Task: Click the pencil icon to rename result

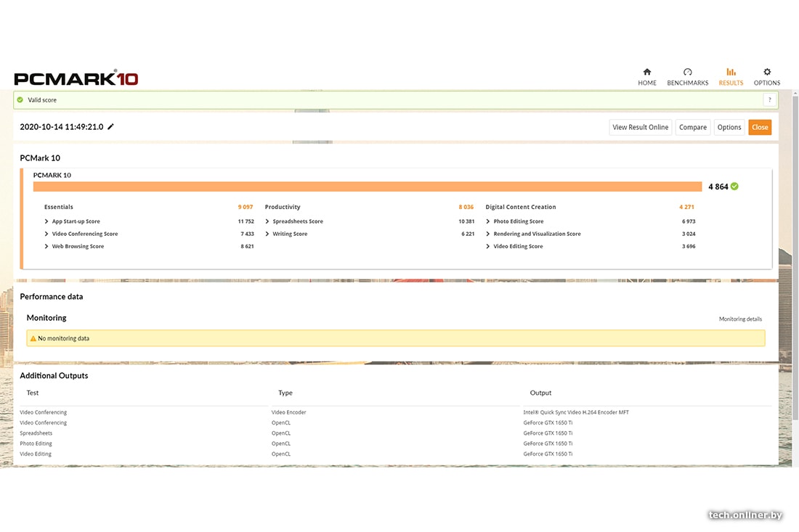Action: pos(110,126)
